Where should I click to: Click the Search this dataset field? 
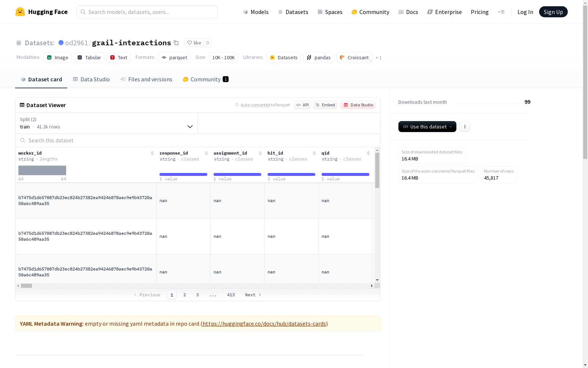(198, 140)
